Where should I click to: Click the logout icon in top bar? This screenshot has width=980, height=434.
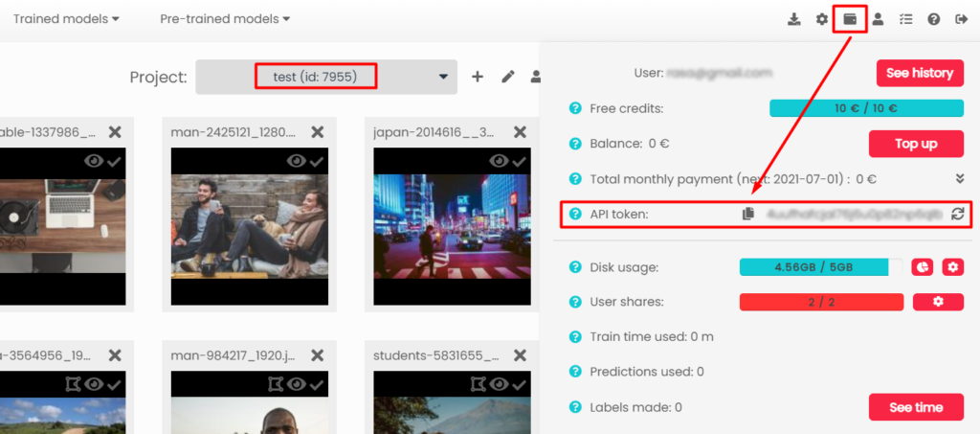961,19
